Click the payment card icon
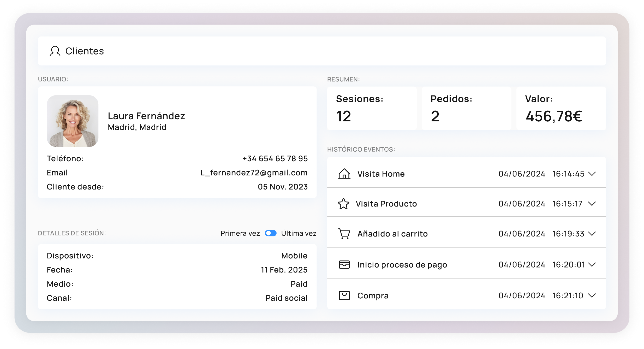This screenshot has width=644, height=349. click(344, 264)
